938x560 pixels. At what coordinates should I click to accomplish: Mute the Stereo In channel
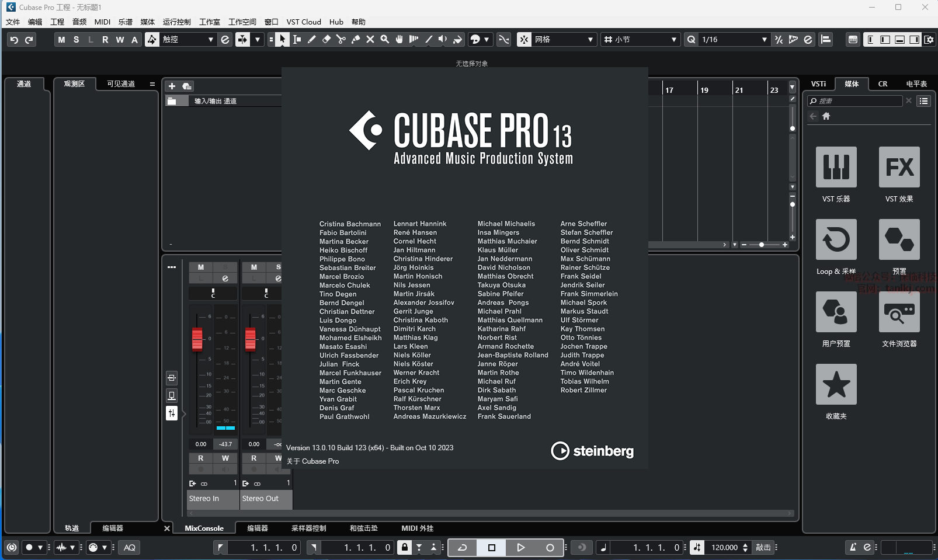tap(201, 267)
